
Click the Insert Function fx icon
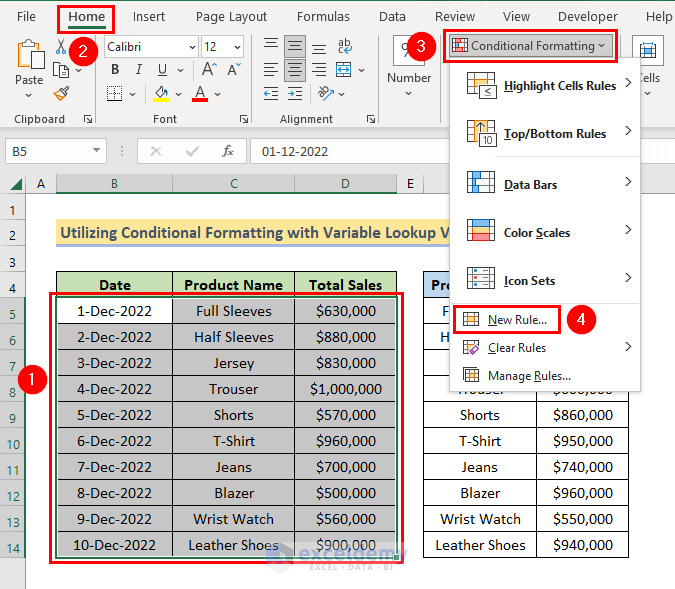click(x=228, y=151)
